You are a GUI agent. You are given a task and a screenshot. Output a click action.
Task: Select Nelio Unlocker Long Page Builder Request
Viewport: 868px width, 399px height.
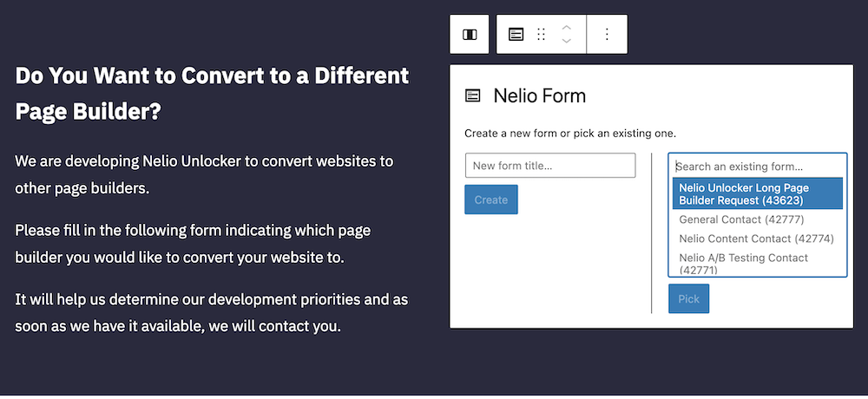coord(757,193)
